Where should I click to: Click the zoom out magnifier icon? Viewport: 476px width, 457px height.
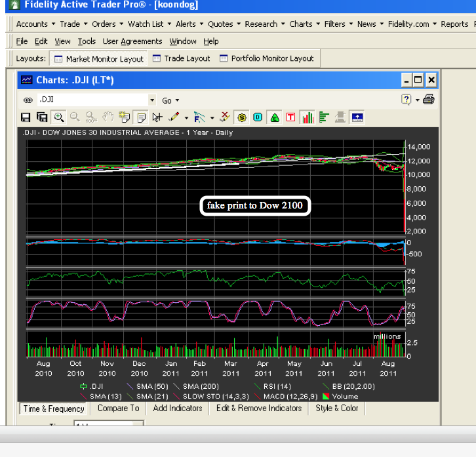coord(75,117)
